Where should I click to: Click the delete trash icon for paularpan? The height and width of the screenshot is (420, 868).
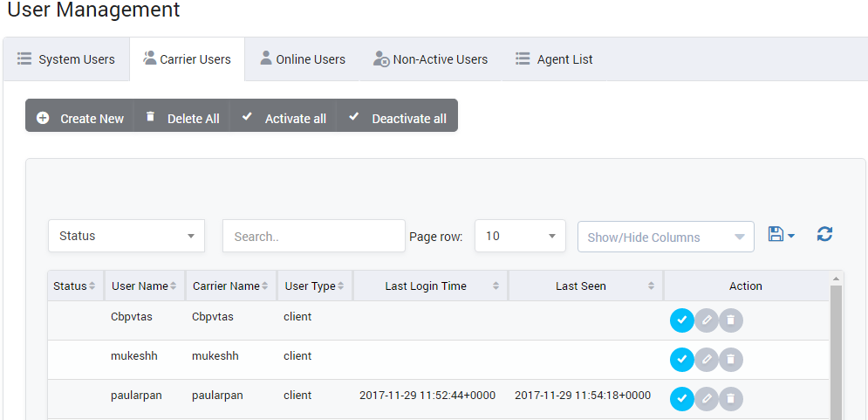coord(731,399)
